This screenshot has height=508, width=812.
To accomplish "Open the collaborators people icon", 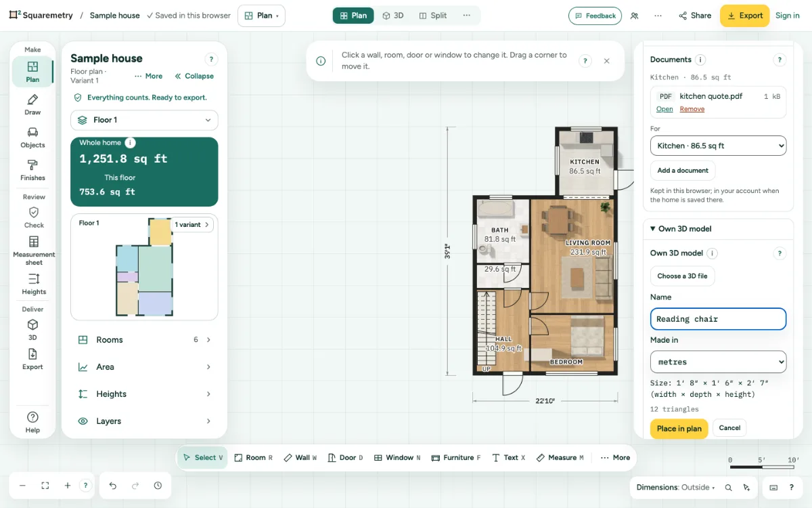I will click(x=634, y=16).
